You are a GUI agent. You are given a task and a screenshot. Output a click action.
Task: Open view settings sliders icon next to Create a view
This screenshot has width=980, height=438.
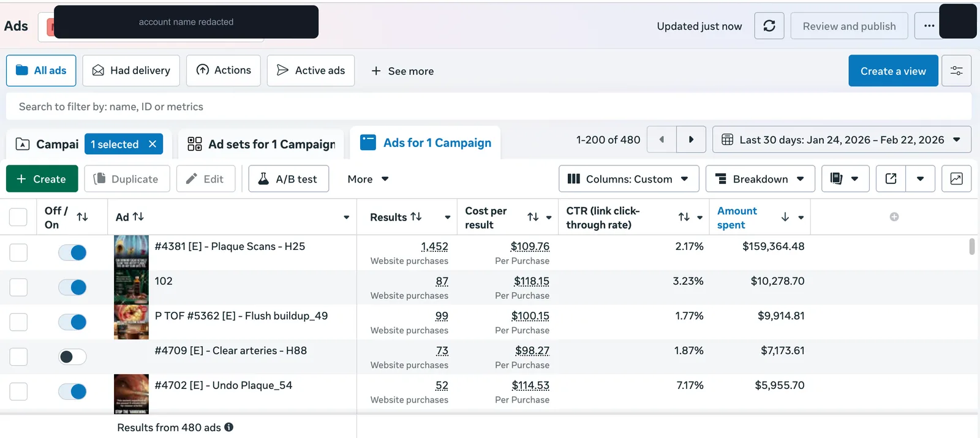pos(956,70)
